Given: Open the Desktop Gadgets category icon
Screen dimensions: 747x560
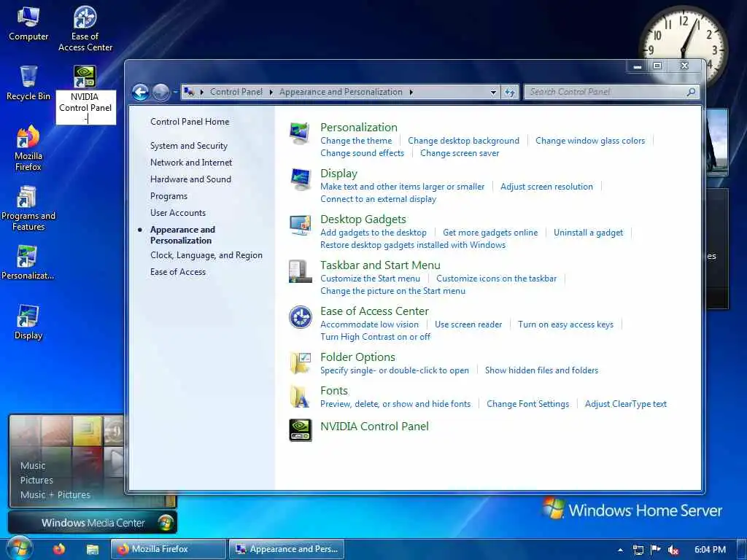Looking at the screenshot, I should [300, 225].
